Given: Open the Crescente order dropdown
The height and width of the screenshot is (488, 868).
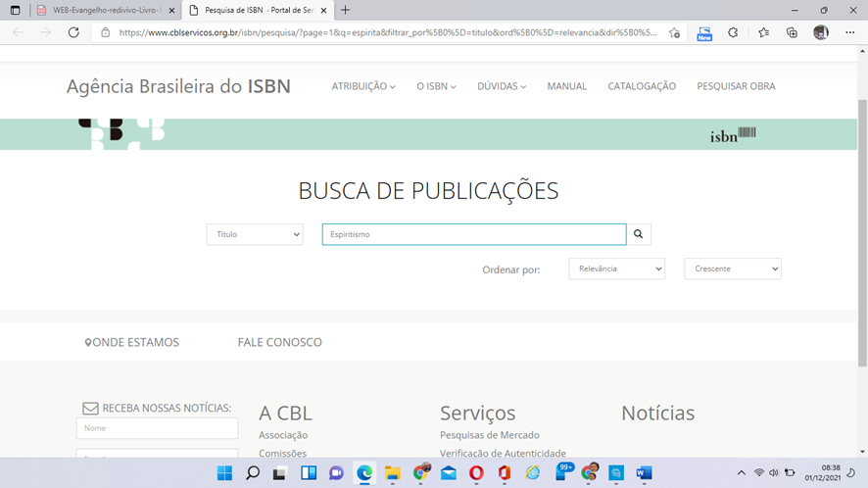Looking at the screenshot, I should pyautogui.click(x=733, y=268).
